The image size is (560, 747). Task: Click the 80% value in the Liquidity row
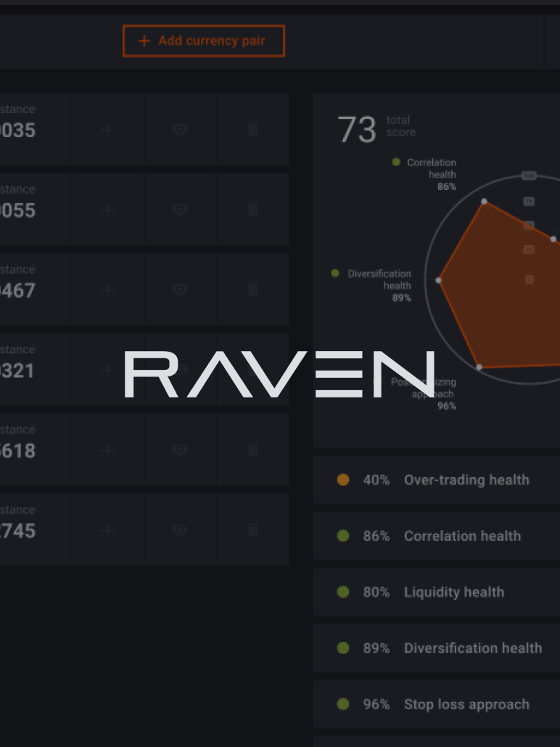coord(376,593)
